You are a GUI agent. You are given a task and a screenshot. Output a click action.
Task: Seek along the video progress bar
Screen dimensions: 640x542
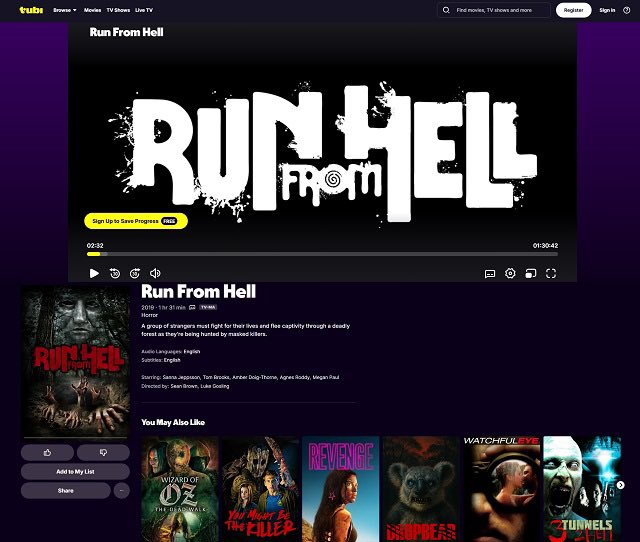coord(322,254)
